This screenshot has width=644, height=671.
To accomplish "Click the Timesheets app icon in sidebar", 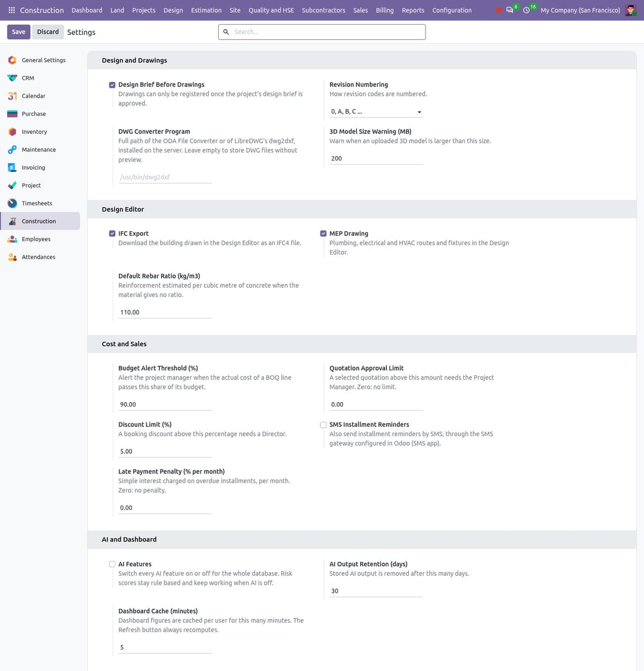I will pos(12,203).
